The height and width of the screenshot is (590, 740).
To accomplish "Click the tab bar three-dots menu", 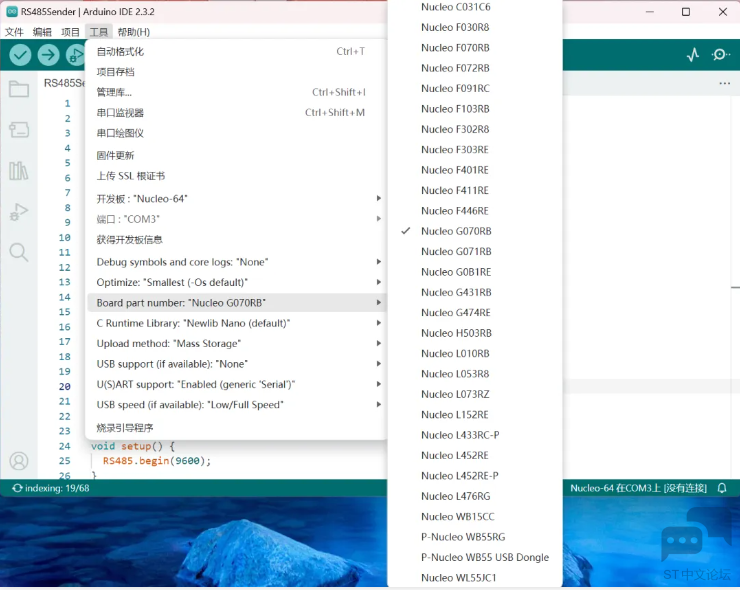I will 724,83.
